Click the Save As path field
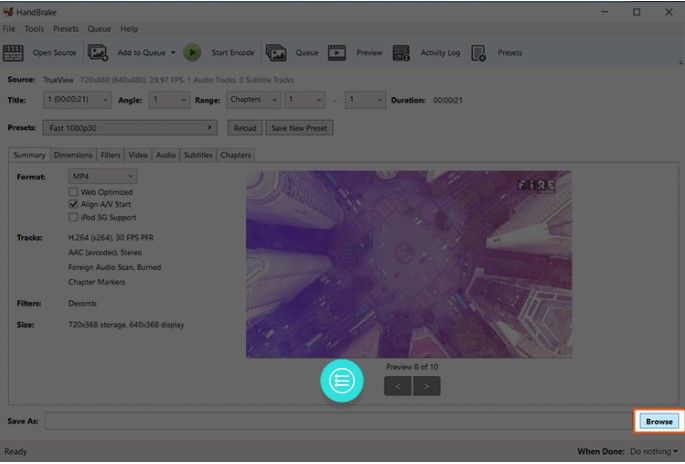The image size is (685, 464). pos(338,422)
